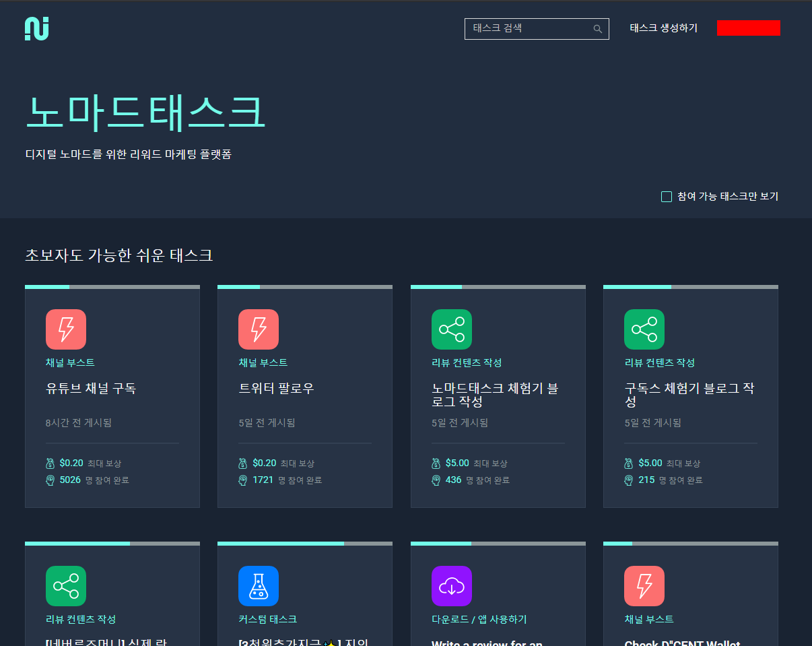Open 유튜브 채널 구독 task title
Viewport: 812px width, 646px height.
coord(91,389)
